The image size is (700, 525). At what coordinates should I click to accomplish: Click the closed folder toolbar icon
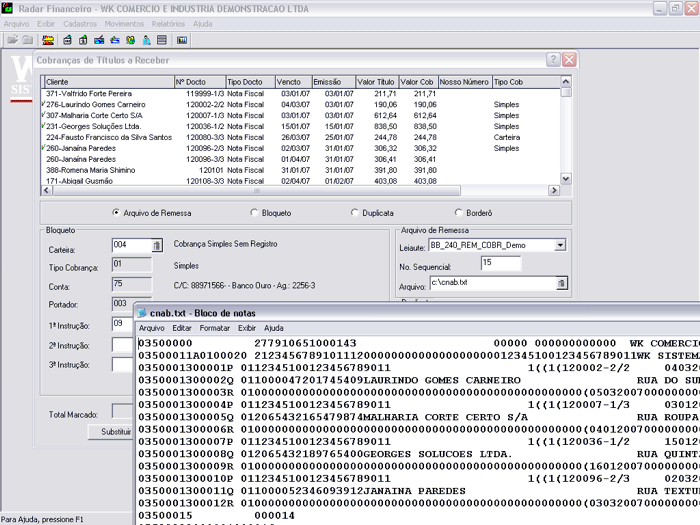(x=28, y=40)
